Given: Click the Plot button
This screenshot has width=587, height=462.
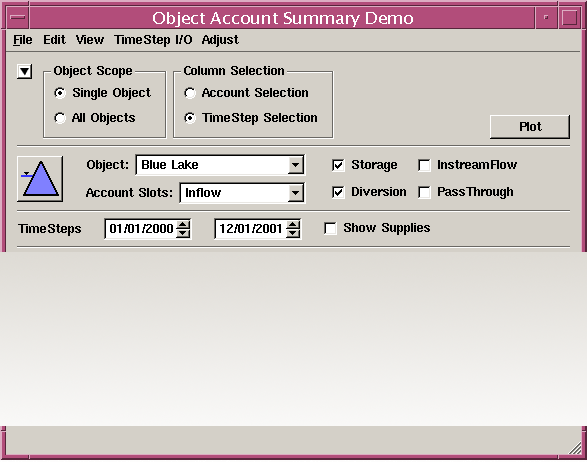Looking at the screenshot, I should tap(530, 127).
